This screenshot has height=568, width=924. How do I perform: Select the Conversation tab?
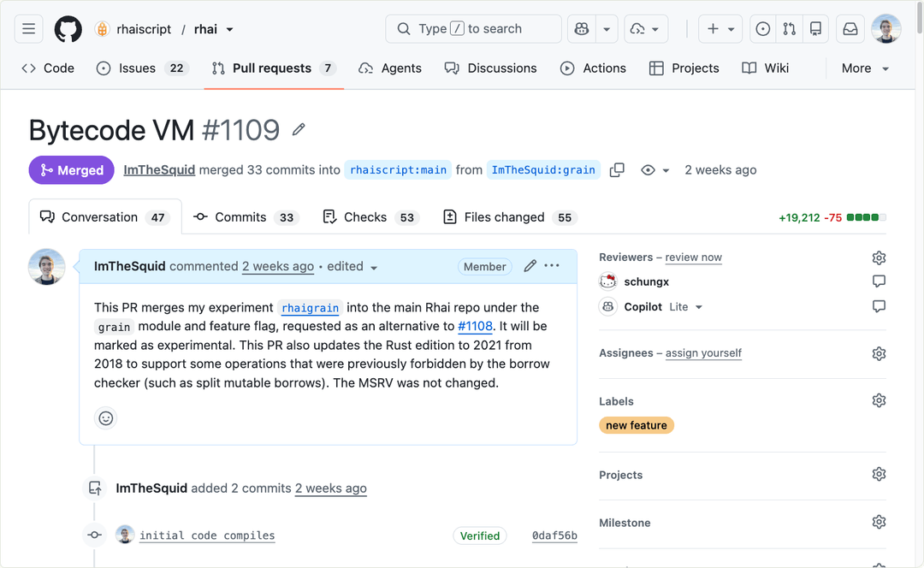105,217
